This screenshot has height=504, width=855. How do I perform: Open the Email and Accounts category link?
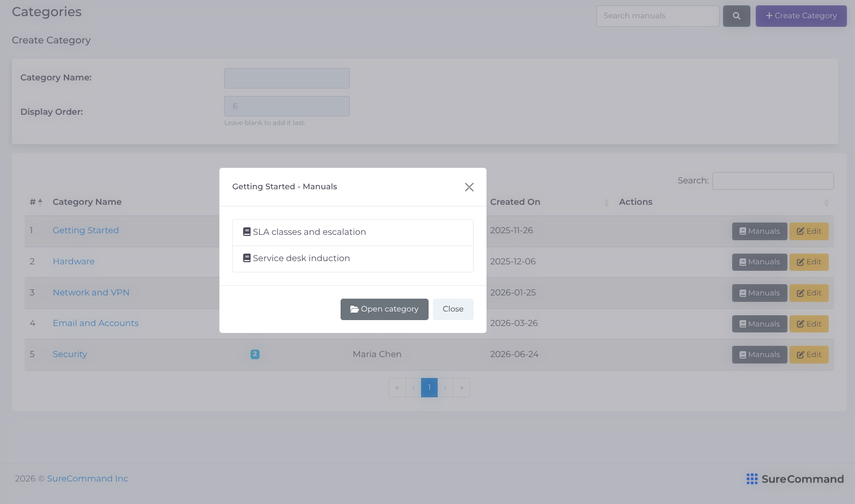pos(95,323)
